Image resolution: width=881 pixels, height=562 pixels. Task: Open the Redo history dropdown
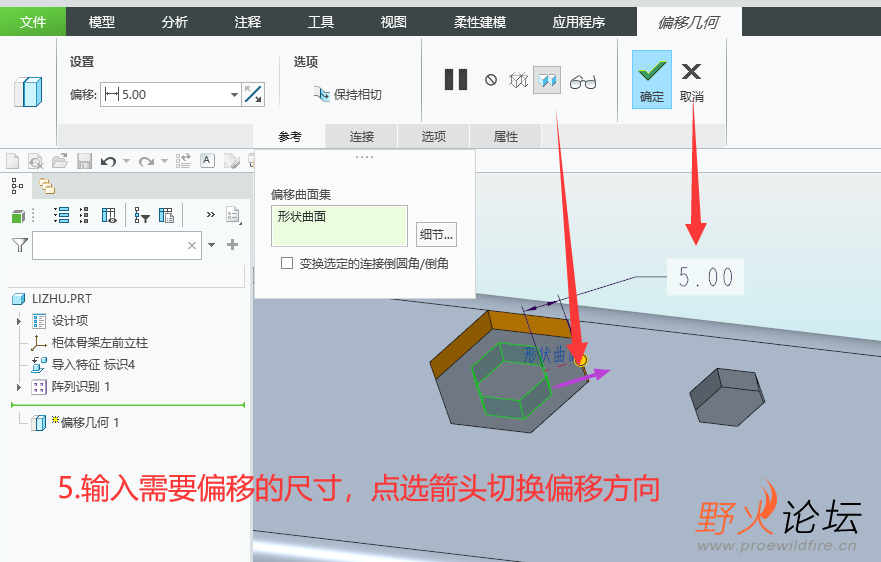click(165, 161)
